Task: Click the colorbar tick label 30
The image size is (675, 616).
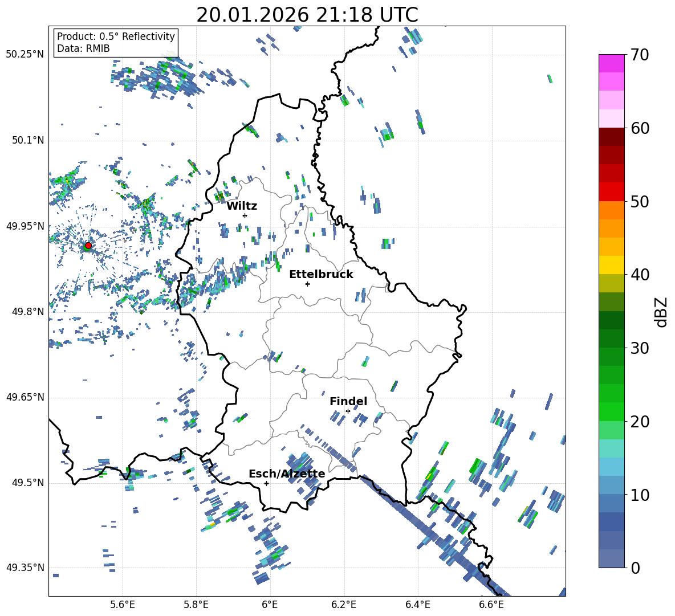Action: (640, 348)
